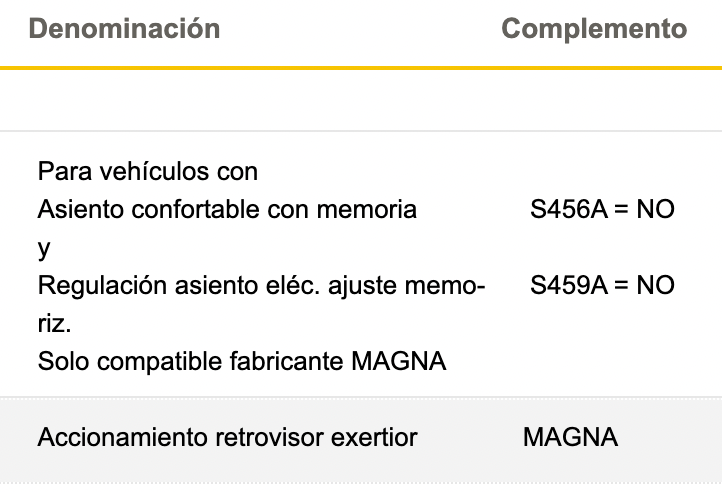This screenshot has height=492, width=722.
Task: Click the yellow line under the headers
Action: 361,68
